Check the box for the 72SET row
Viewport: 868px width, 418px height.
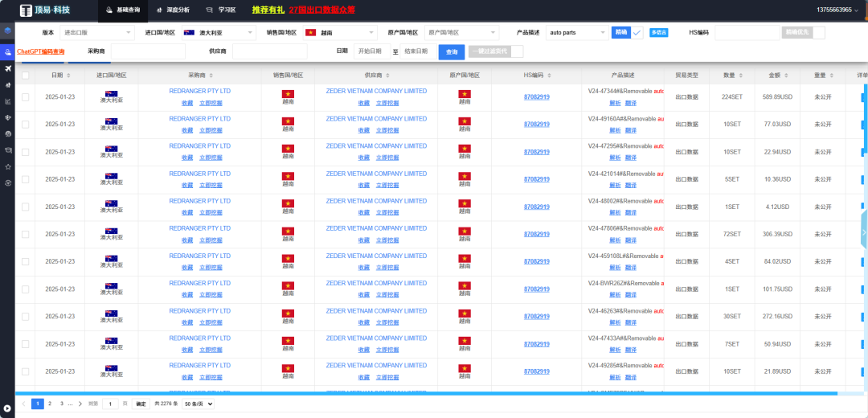(x=25, y=234)
